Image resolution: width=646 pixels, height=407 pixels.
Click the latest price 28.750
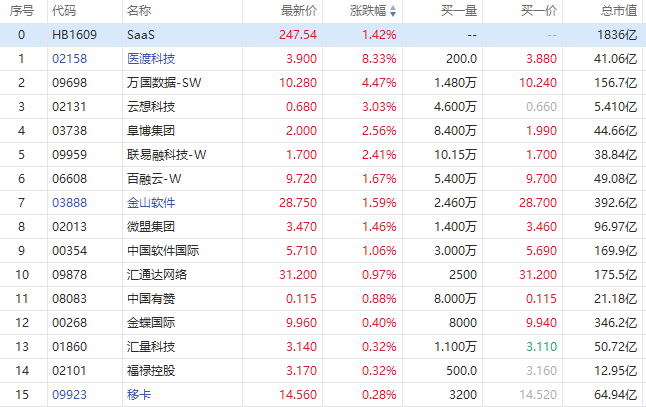click(x=298, y=203)
